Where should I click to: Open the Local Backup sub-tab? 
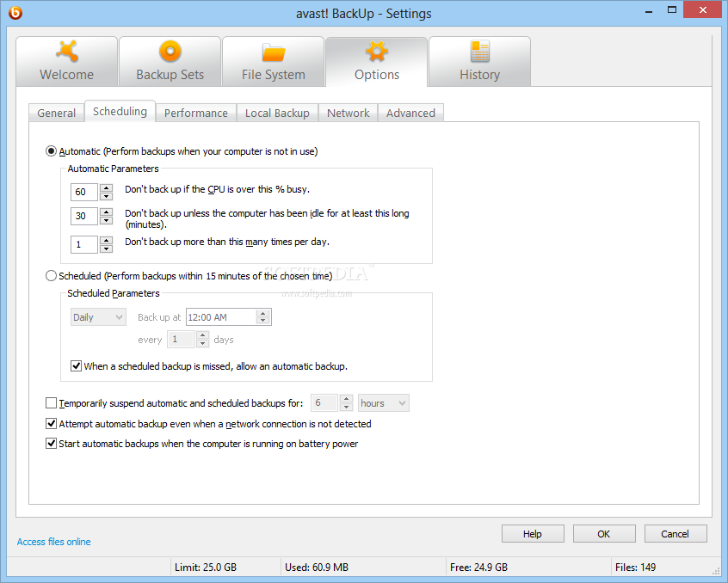(277, 113)
